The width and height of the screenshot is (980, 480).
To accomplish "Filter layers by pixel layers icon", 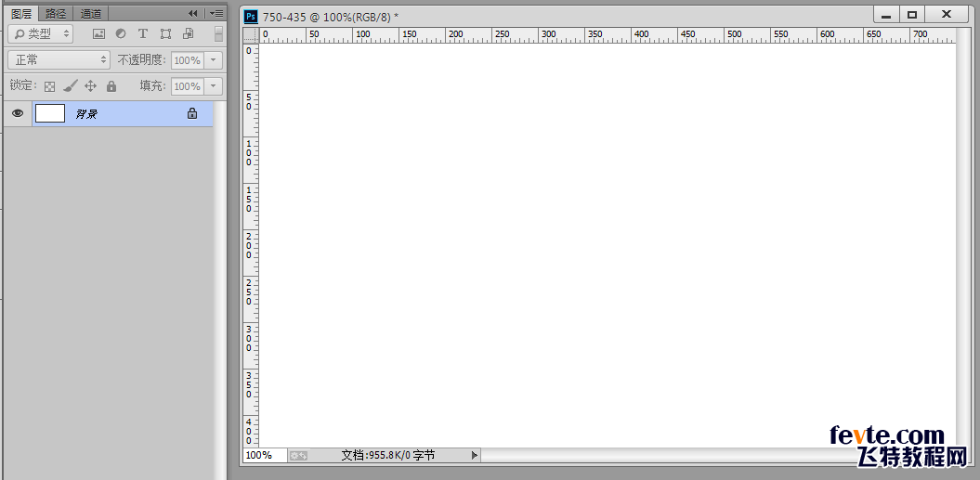I will [x=98, y=33].
